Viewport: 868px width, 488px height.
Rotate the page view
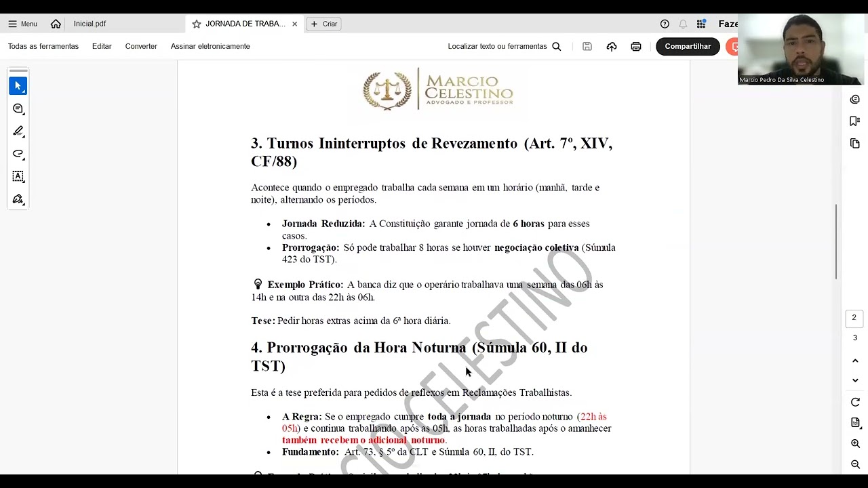pos(855,403)
